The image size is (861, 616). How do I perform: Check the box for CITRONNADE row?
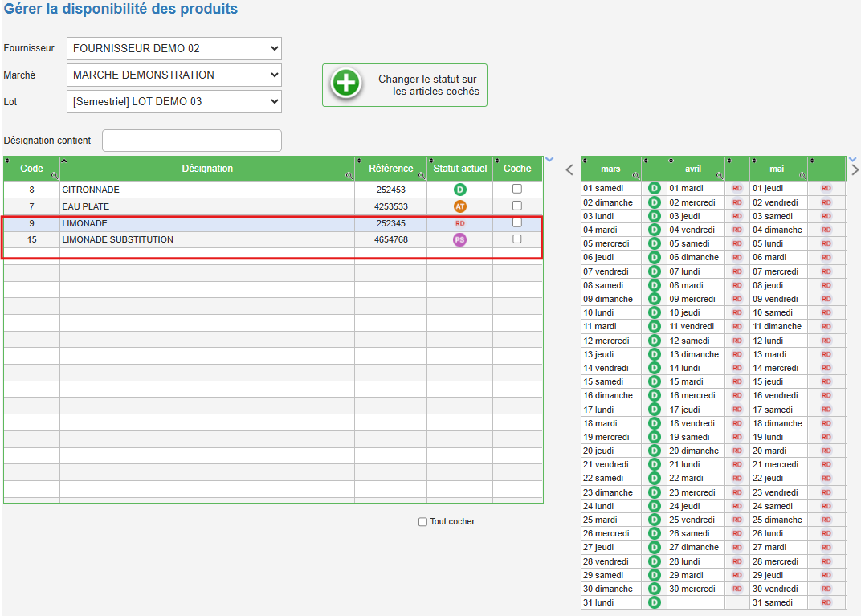click(516, 189)
